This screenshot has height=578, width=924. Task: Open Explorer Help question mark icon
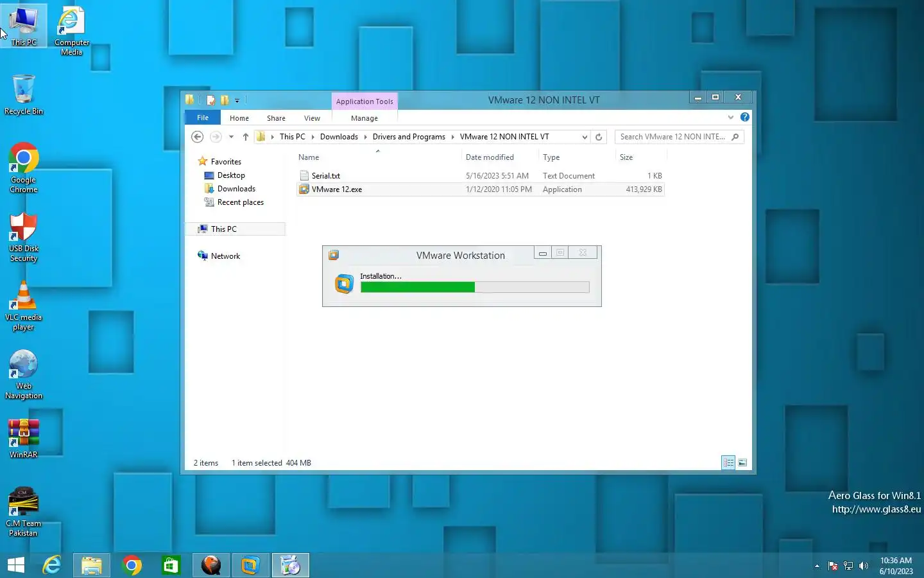(x=744, y=117)
